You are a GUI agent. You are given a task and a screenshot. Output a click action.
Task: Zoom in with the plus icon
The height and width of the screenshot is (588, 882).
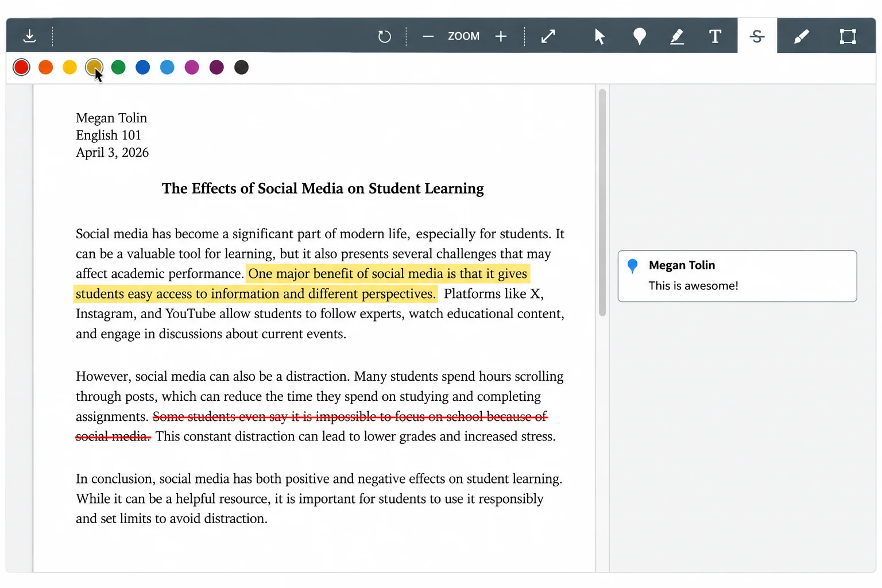(x=501, y=36)
